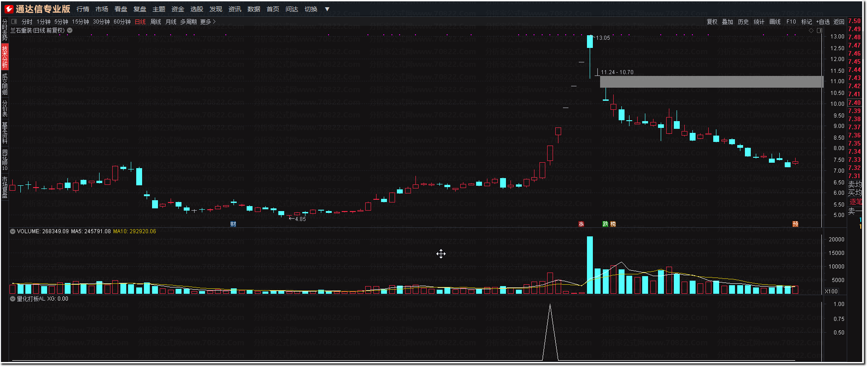Click the red 逐笔 label at right
868x367 pixels.
point(855,202)
